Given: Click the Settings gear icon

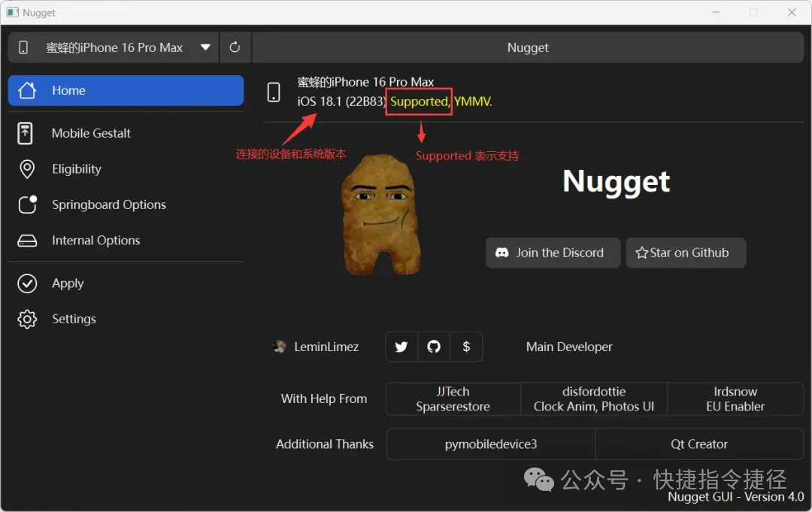Looking at the screenshot, I should (27, 320).
